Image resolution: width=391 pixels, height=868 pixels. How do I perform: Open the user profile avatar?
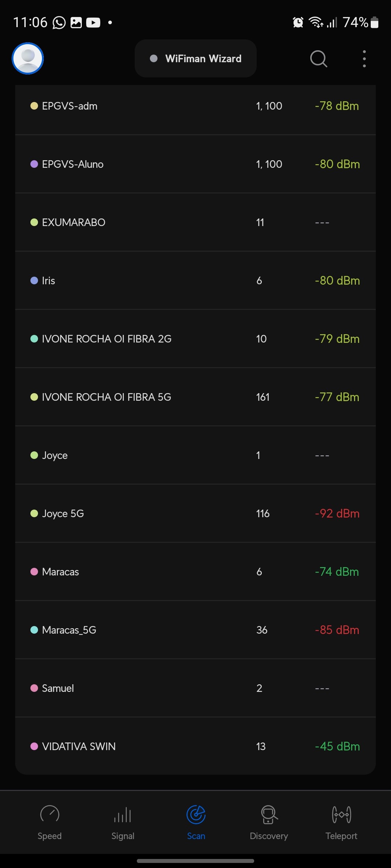(x=28, y=59)
